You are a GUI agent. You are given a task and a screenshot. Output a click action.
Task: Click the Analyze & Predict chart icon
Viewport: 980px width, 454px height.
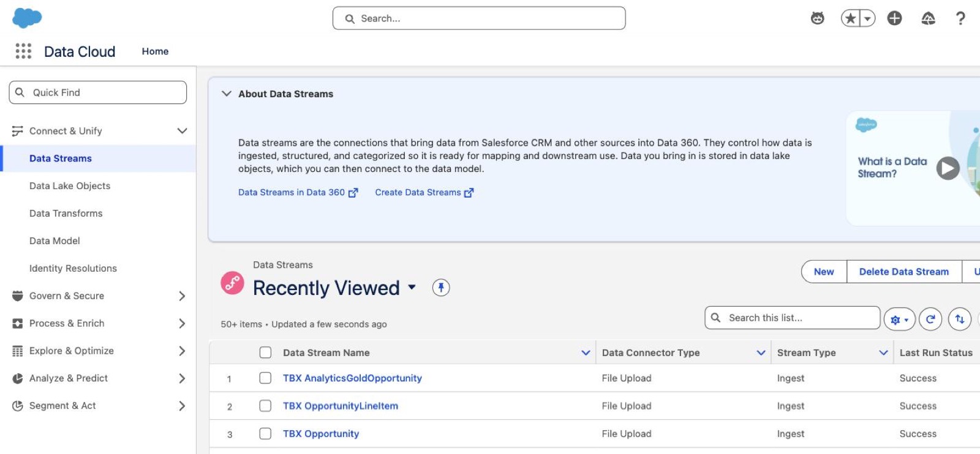[x=17, y=378]
